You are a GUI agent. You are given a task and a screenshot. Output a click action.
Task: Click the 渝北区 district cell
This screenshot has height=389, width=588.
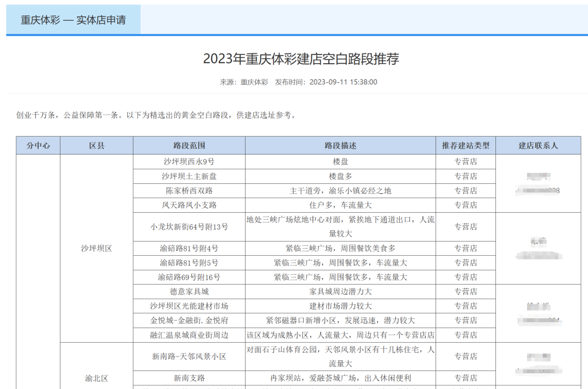pyautogui.click(x=96, y=378)
